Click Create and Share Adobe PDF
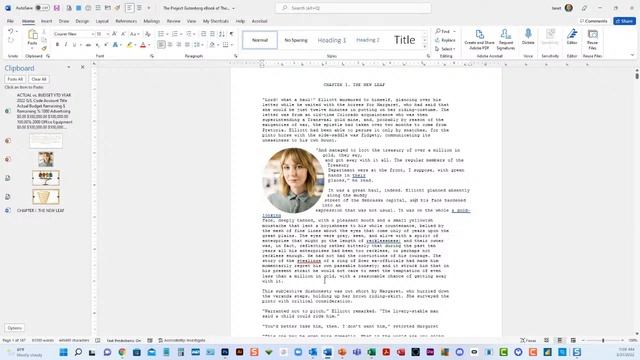 coord(480,40)
